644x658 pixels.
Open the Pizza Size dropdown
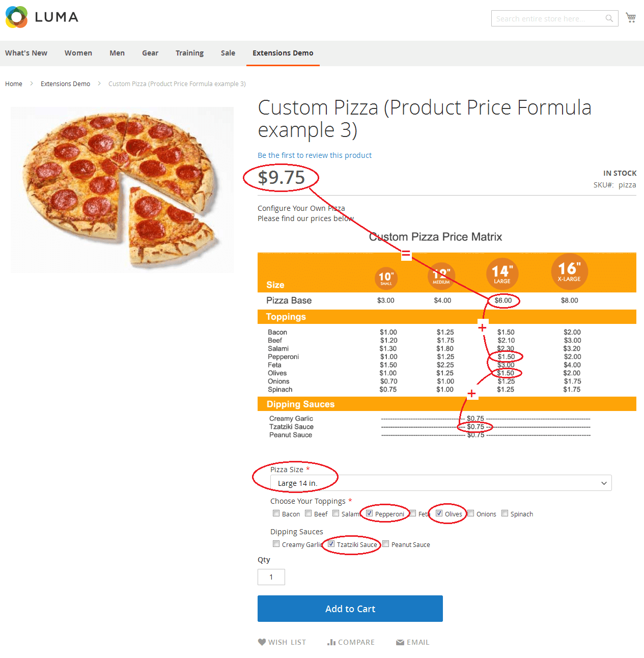(441, 483)
